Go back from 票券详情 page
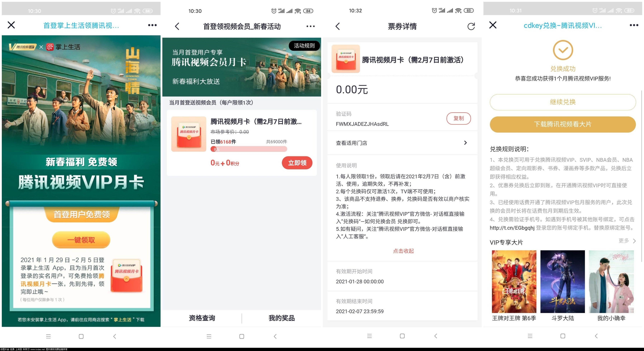Viewport: 644px width, 351px height. [x=338, y=26]
